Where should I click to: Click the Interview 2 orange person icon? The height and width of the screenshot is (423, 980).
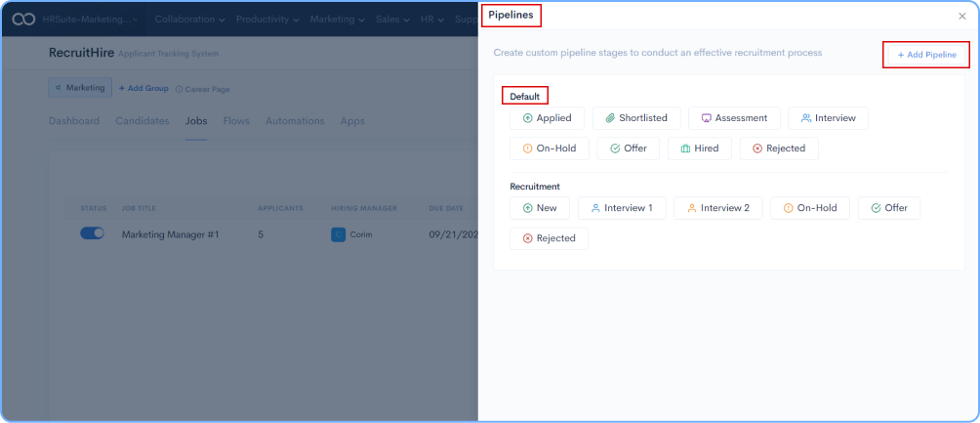(x=691, y=208)
